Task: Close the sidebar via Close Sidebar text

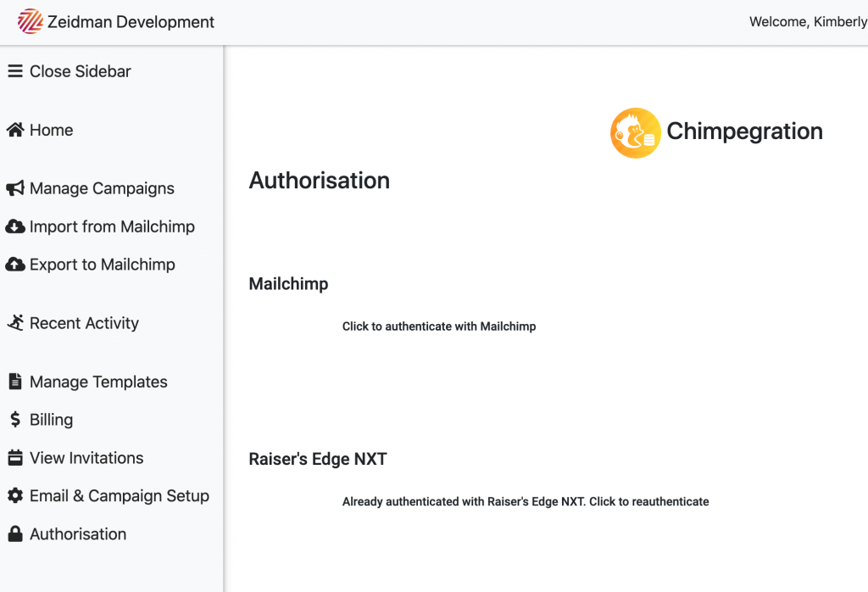Action: click(x=81, y=71)
